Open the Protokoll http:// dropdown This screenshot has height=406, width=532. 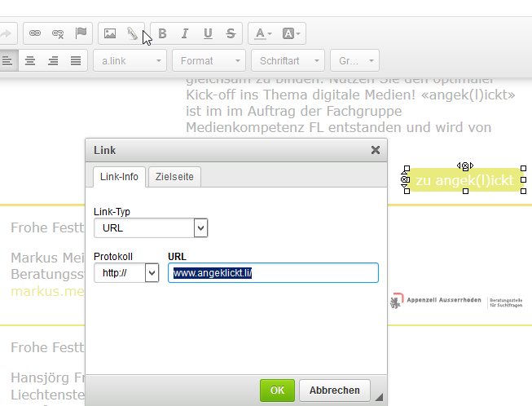click(126, 272)
